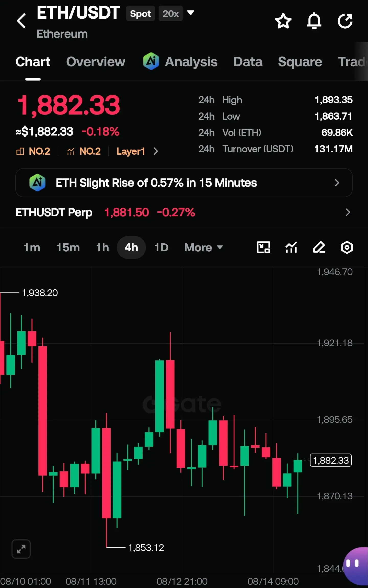Select the 1m timeframe
368x588 pixels.
[32, 247]
